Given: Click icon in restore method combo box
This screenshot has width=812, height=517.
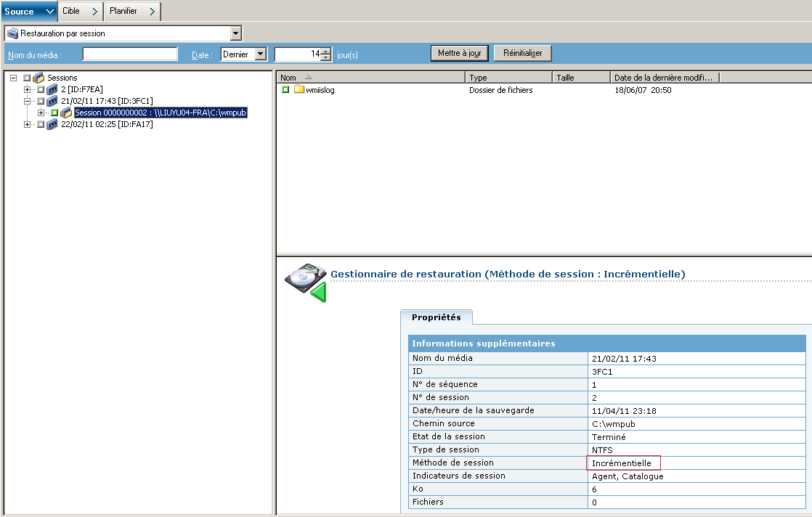Looking at the screenshot, I should pyautogui.click(x=12, y=33).
